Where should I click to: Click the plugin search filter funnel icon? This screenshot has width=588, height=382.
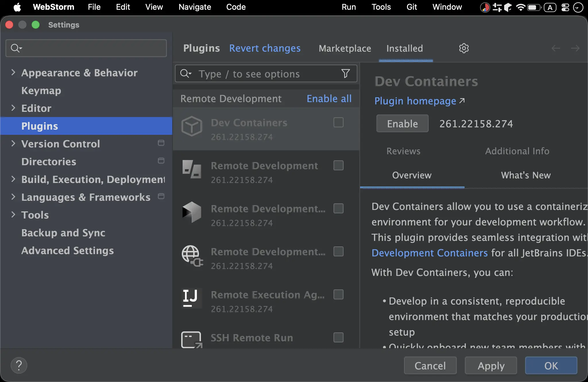click(x=345, y=74)
